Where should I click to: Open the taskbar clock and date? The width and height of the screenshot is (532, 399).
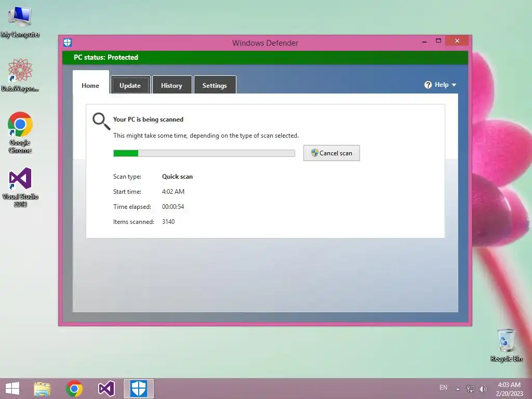pyautogui.click(x=509, y=389)
